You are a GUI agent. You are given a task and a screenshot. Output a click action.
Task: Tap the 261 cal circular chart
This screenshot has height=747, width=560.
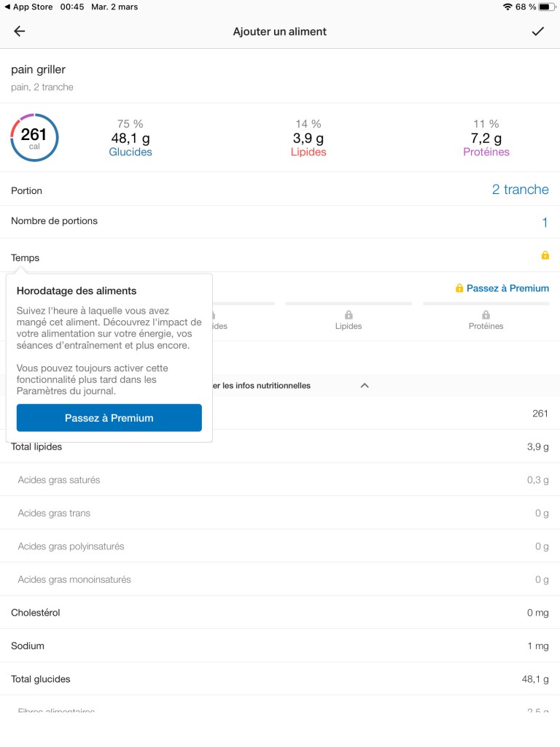(x=34, y=138)
